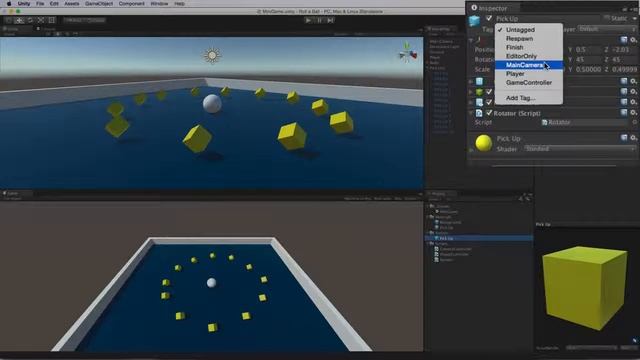Click the blue cube GameObject icon in Inspector

(x=474, y=21)
